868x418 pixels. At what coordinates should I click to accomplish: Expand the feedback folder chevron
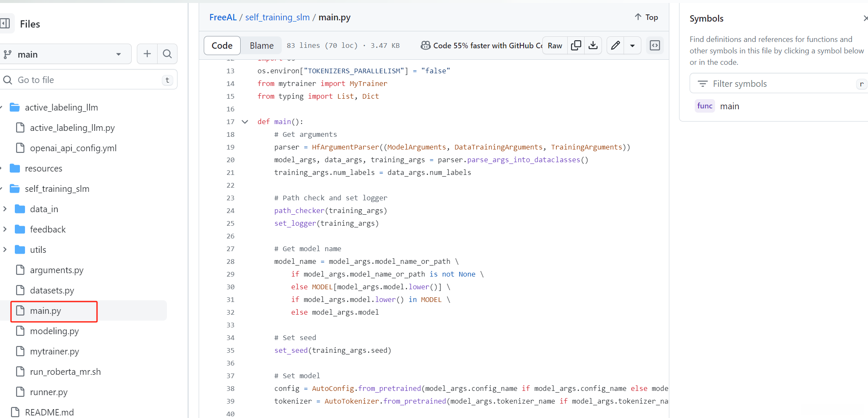pyautogui.click(x=5, y=229)
